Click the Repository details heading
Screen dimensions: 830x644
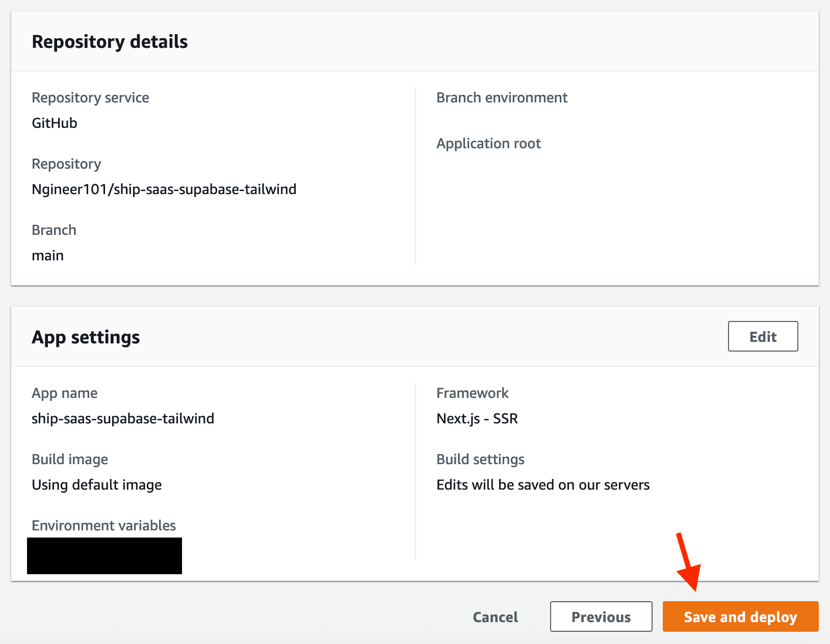pos(110,42)
